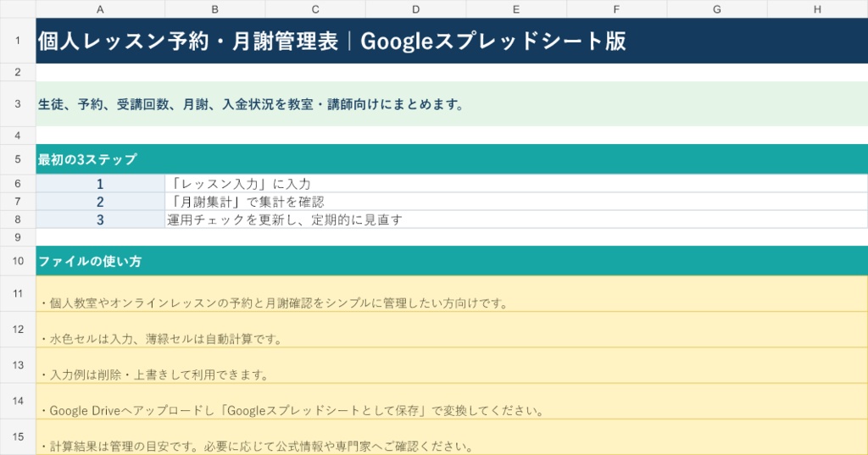Image resolution: width=868 pixels, height=455 pixels.
Task: Select row 1 header
Action: coord(18,41)
